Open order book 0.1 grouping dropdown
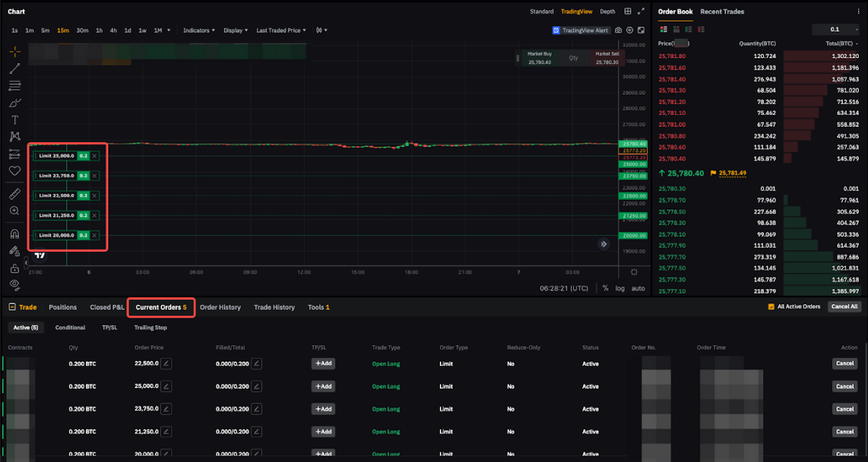868x462 pixels. (x=836, y=29)
